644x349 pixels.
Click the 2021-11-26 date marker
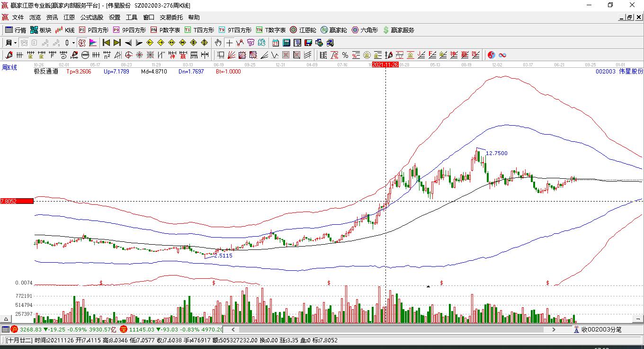pos(385,64)
